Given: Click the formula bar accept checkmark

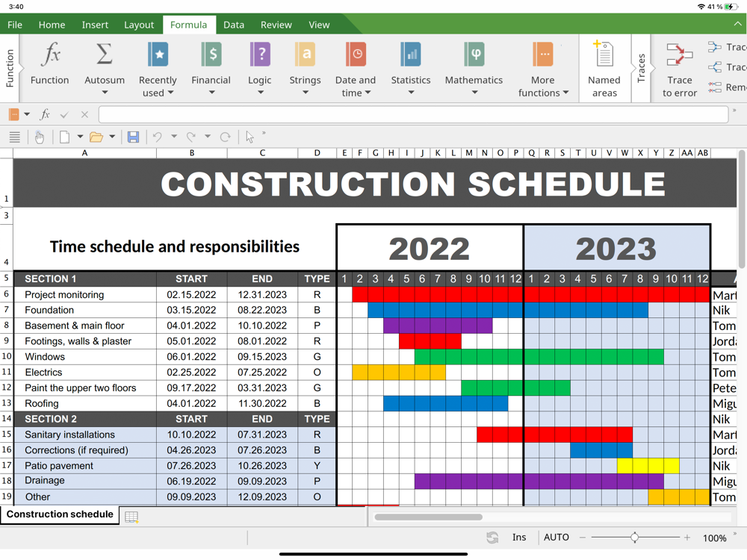Looking at the screenshot, I should (x=64, y=114).
